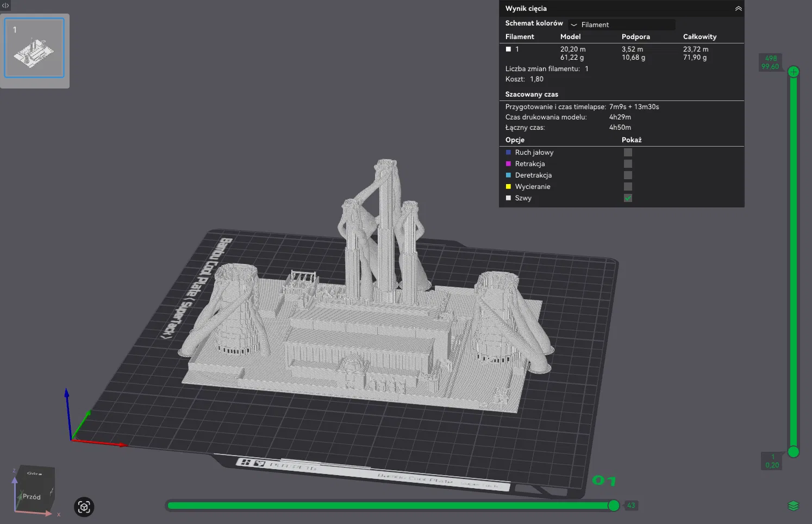Image resolution: width=812 pixels, height=524 pixels.
Task: Click the move count value 43
Action: (631, 506)
